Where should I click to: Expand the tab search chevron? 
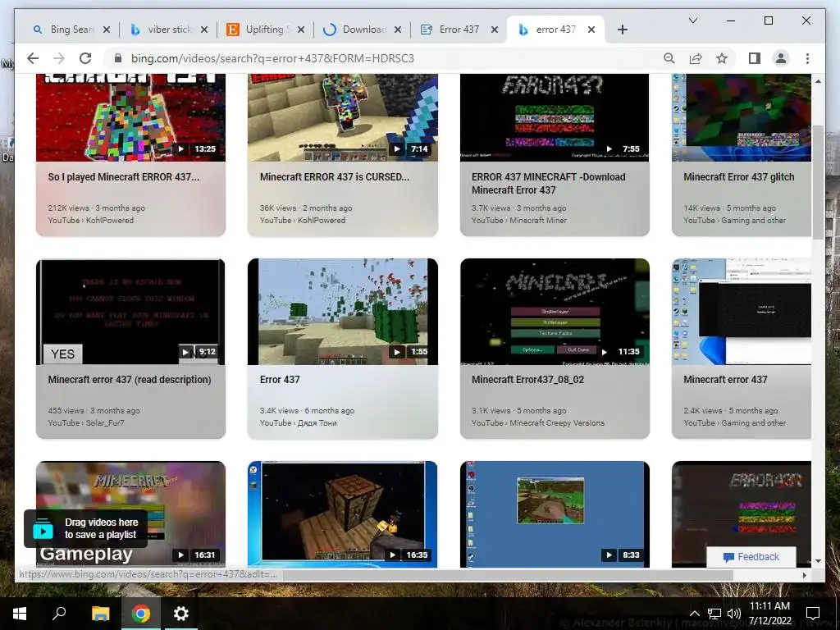(692, 21)
